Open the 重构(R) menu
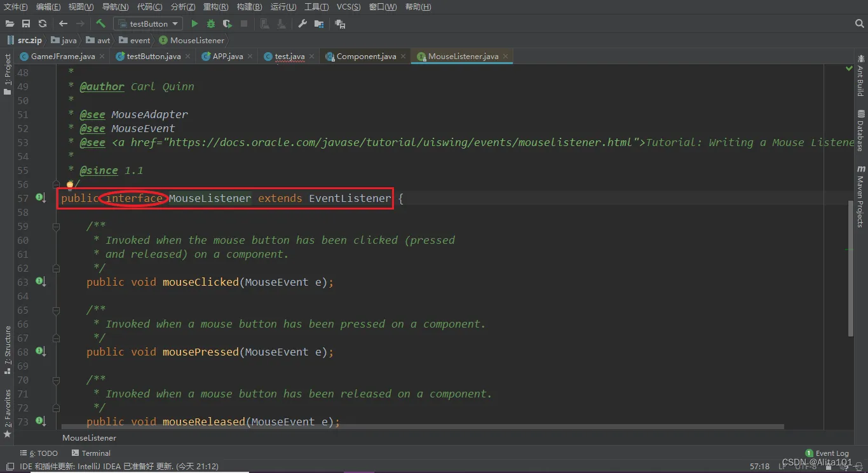868x473 pixels. 216,7
